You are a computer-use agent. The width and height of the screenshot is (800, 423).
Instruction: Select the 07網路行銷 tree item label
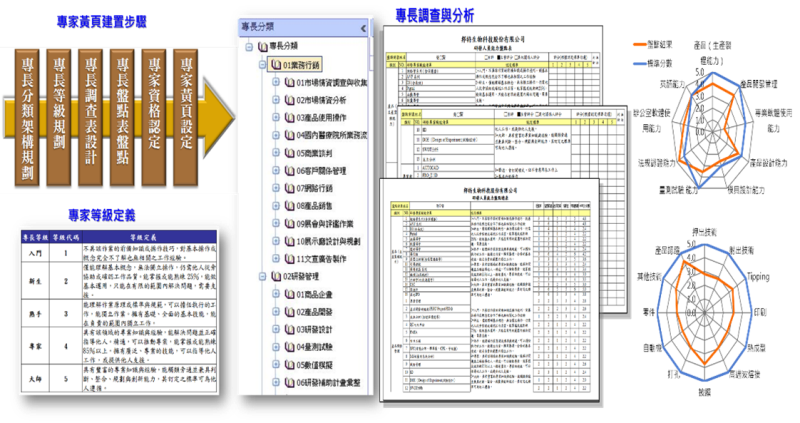pos(314,188)
